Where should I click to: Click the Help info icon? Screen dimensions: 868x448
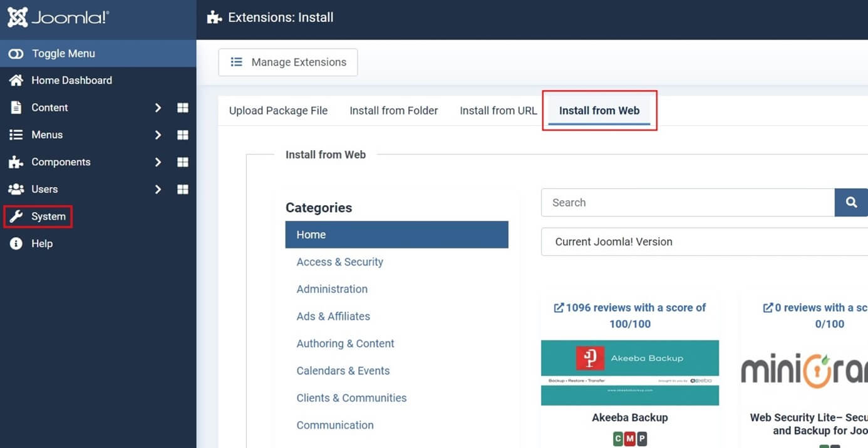[x=16, y=243]
